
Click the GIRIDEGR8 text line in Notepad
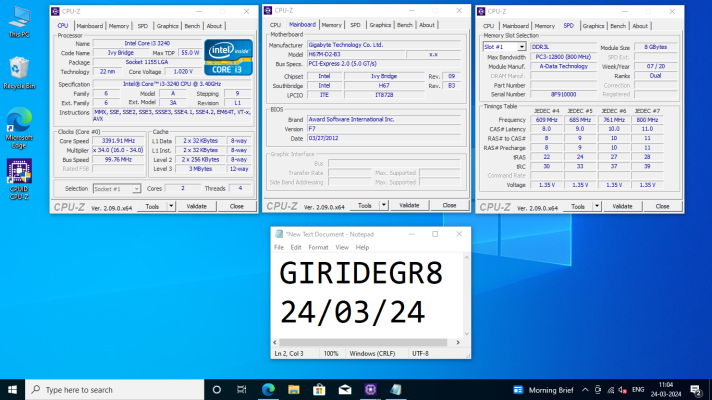pyautogui.click(x=361, y=273)
